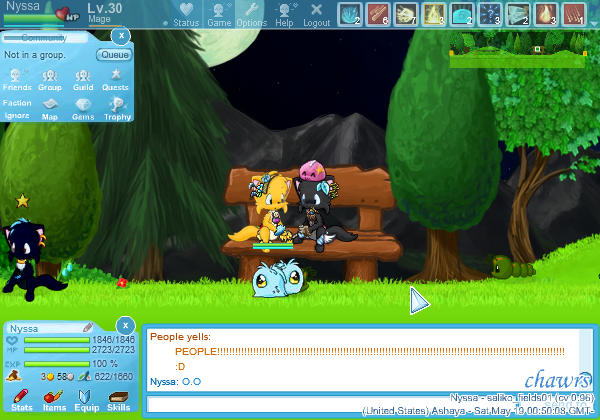The height and width of the screenshot is (420, 600).
Task: Use the red meteor rain skill numbered 1
Action: point(574,14)
